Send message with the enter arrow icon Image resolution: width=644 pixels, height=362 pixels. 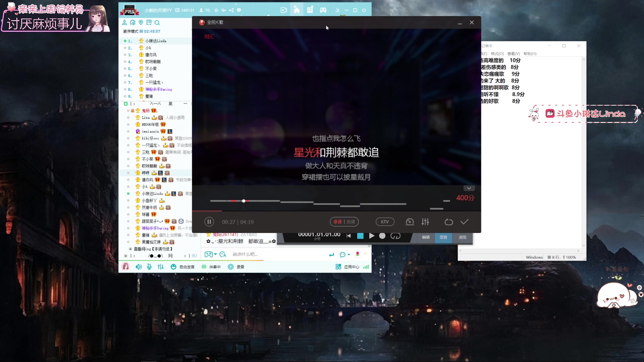click(331, 255)
